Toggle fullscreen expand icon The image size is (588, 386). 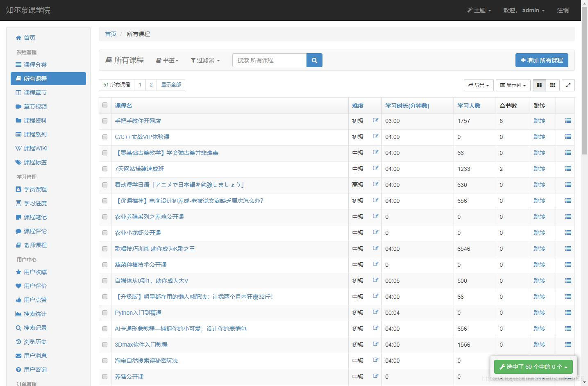568,85
